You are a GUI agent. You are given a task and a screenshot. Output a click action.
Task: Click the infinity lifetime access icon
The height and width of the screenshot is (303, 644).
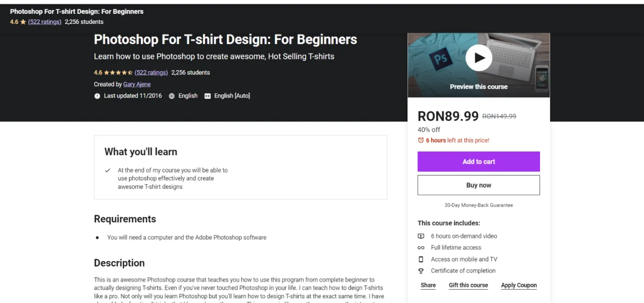[x=421, y=248]
